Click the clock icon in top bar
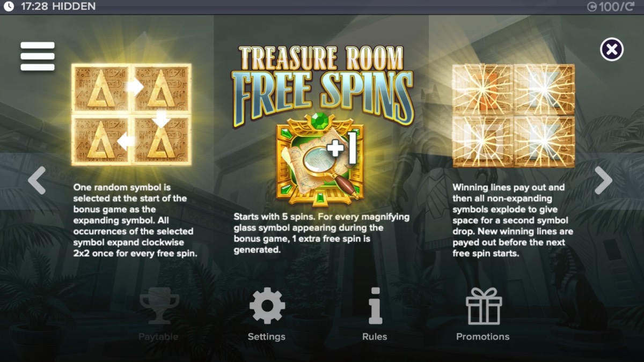 point(9,7)
